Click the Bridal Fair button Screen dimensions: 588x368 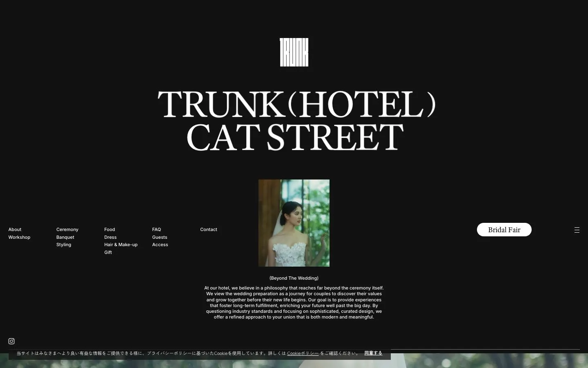click(x=504, y=230)
